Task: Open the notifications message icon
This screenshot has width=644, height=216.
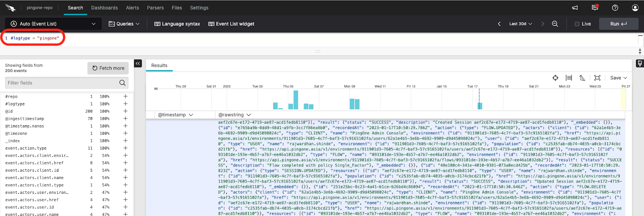Action: point(595,8)
